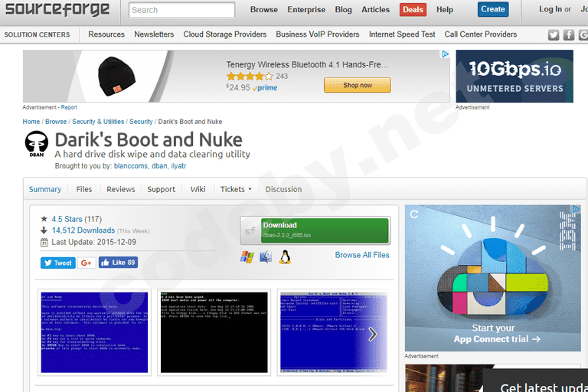Share via the Google+ button
This screenshot has height=392, width=588.
[x=87, y=263]
